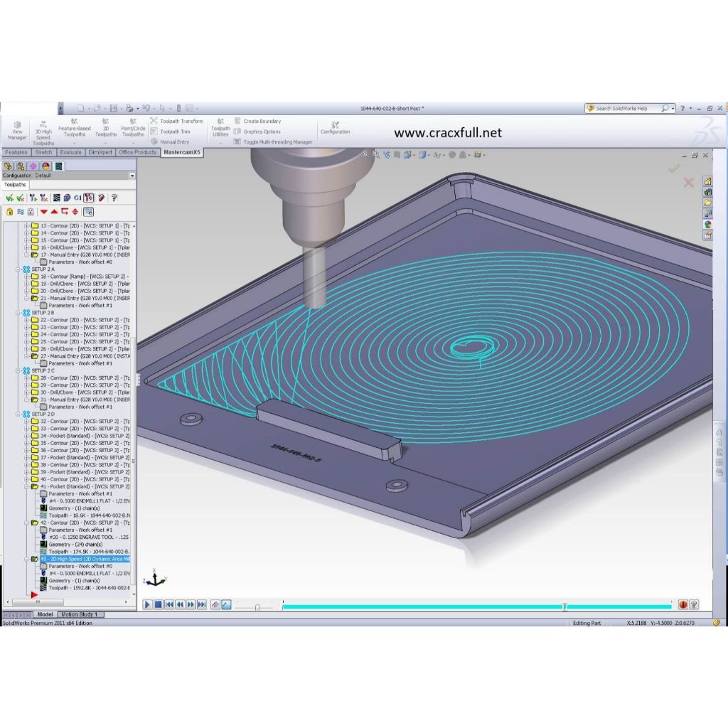Click Toolpath Transform command
The image size is (728, 728).
[x=181, y=121]
